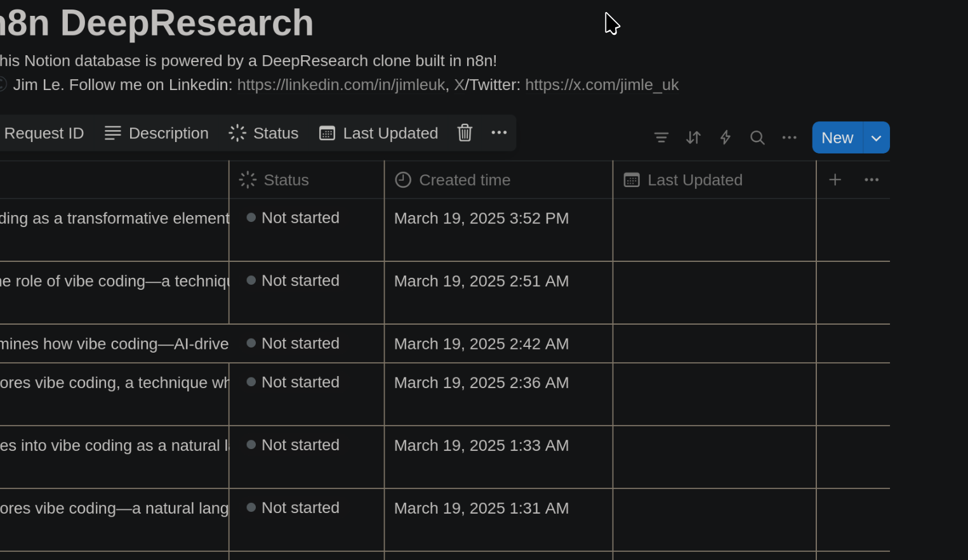Image resolution: width=968 pixels, height=560 pixels.
Task: Open the sort arrows icon
Action: click(693, 138)
